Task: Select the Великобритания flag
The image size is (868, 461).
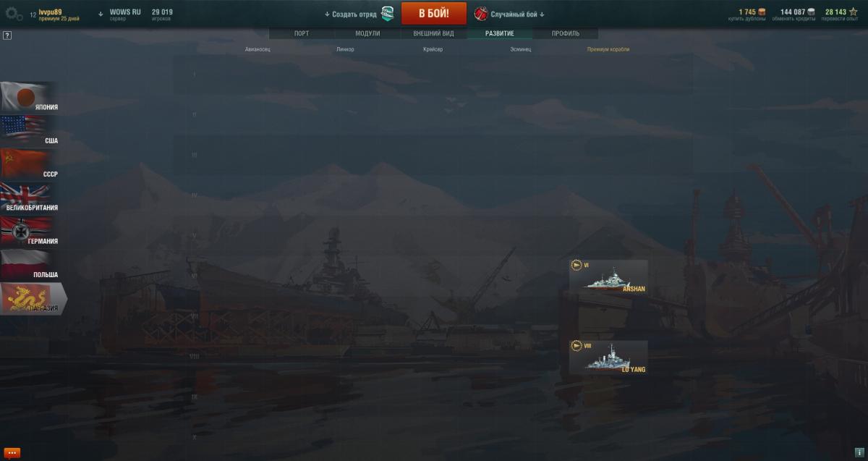Action: 29,198
